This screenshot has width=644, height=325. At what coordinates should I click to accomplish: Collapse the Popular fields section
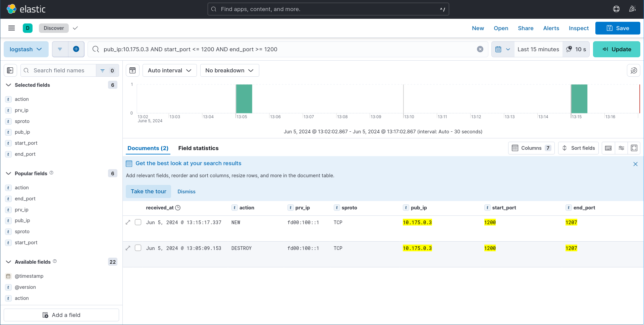(x=8, y=174)
